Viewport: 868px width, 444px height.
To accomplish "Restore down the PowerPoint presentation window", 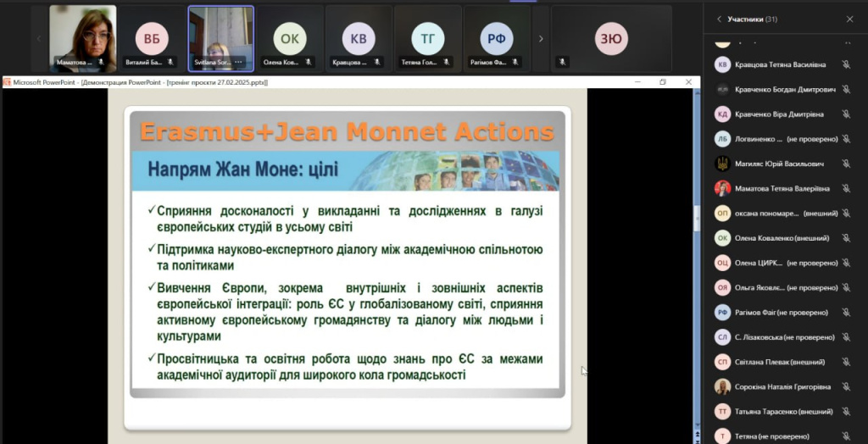I will 663,82.
